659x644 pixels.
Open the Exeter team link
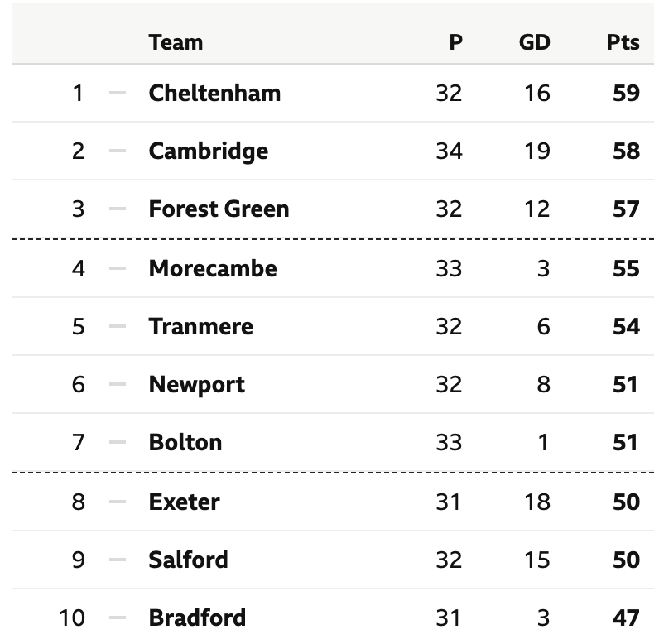(x=184, y=502)
